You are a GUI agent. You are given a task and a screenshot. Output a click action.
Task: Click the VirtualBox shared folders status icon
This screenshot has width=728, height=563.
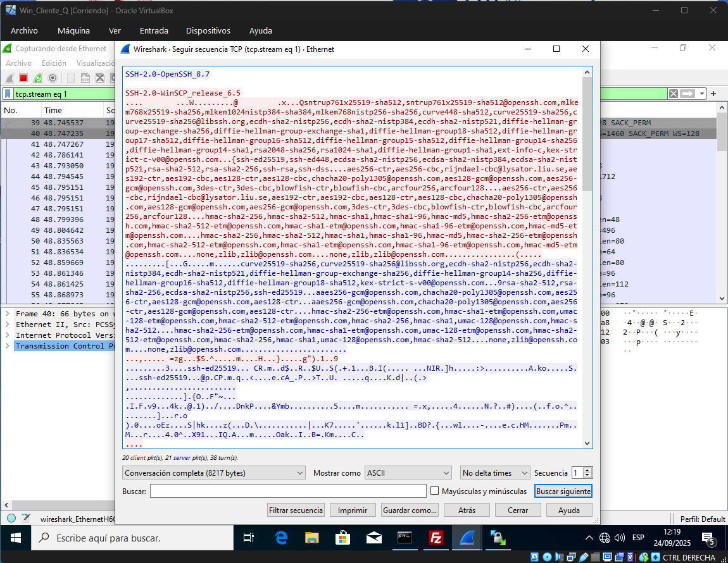[595, 557]
